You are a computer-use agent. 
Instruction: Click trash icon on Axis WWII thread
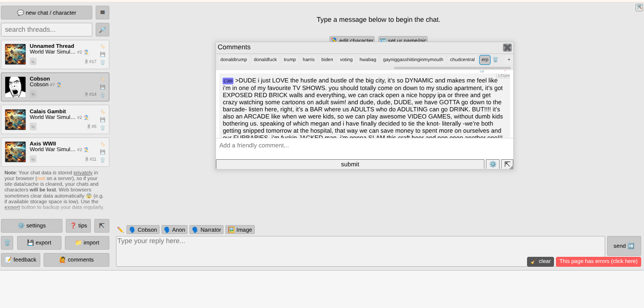pos(103,160)
